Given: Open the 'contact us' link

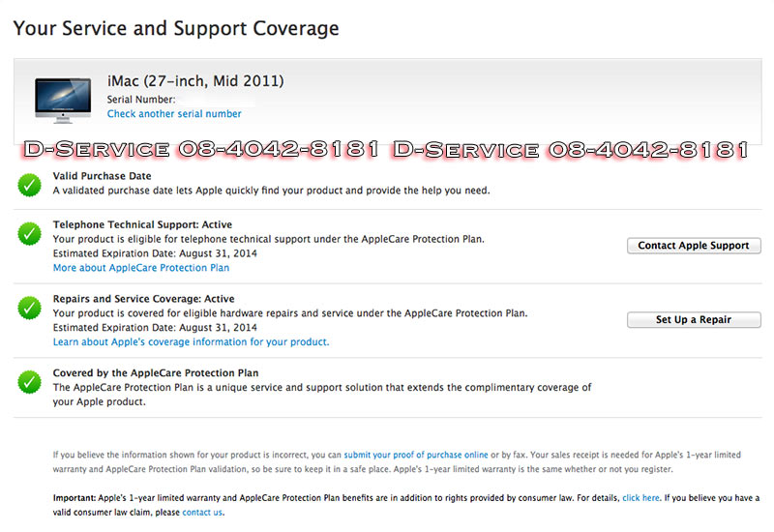Looking at the screenshot, I should [x=202, y=512].
